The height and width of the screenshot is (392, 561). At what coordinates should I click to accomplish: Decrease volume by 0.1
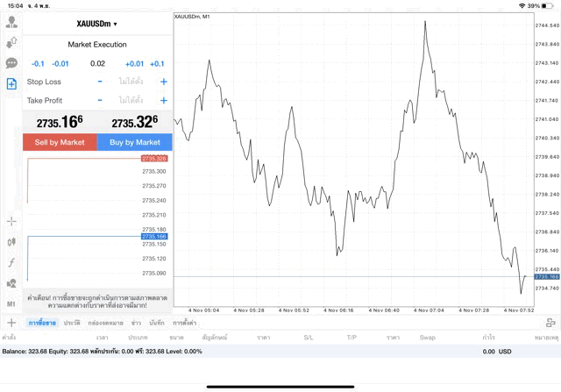pos(38,64)
